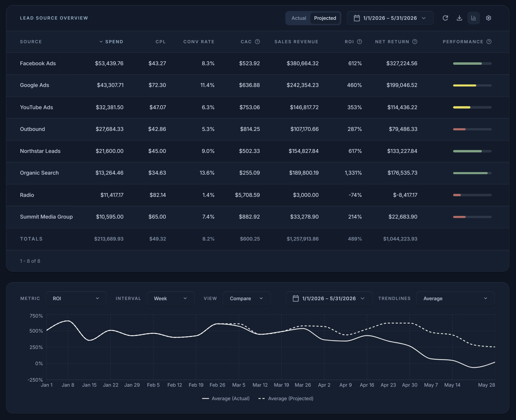Click the Lead Source Overview title

point(54,18)
